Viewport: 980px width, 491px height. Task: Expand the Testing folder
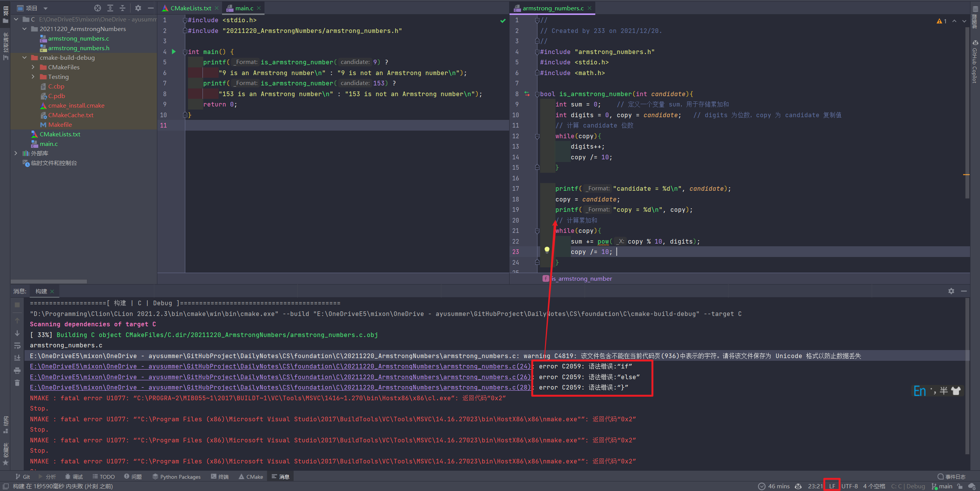point(33,77)
